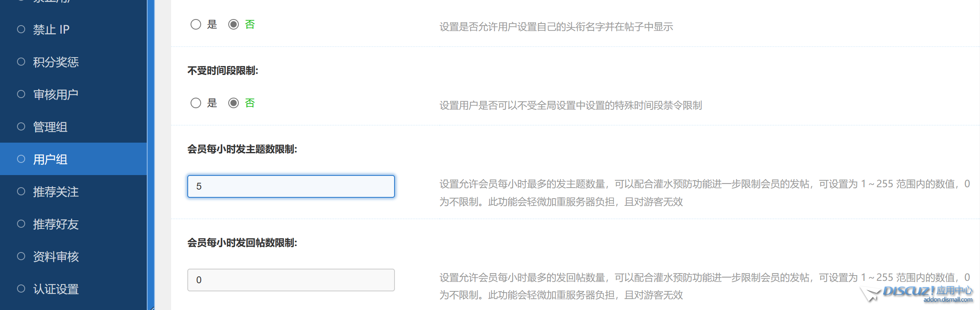Click the circle bullet beside 积分奖惩
The image size is (980, 310).
[x=21, y=62]
